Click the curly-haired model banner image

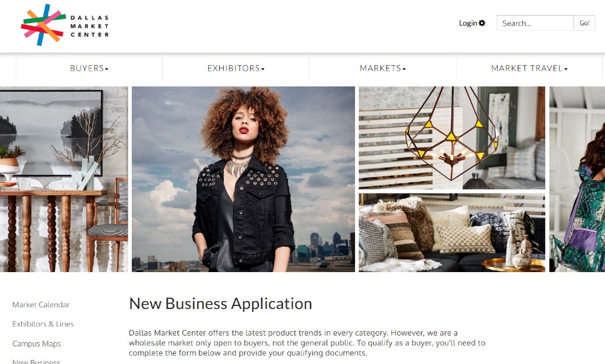[x=243, y=180]
